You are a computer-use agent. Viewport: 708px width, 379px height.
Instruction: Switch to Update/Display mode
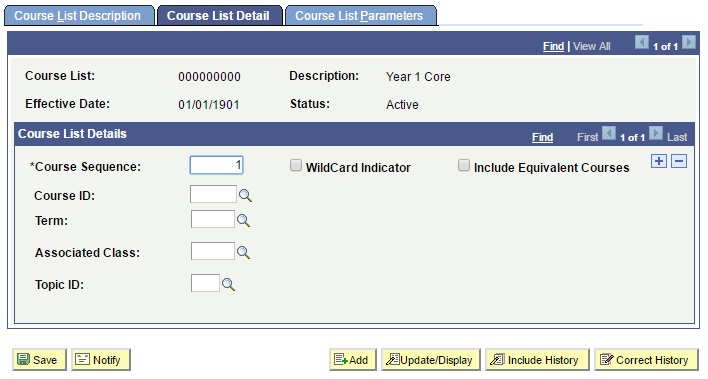point(431,360)
